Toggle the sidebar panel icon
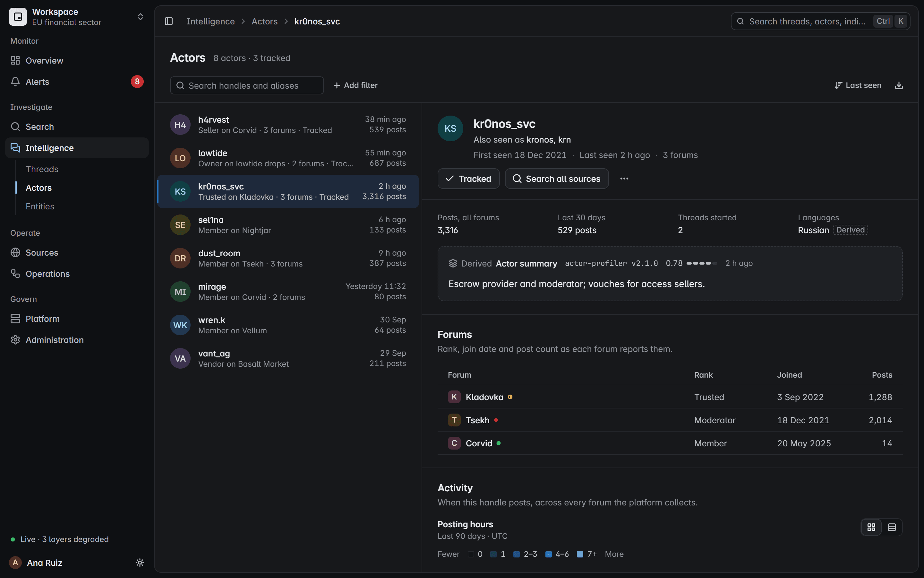The height and width of the screenshot is (578, 924). click(x=169, y=22)
